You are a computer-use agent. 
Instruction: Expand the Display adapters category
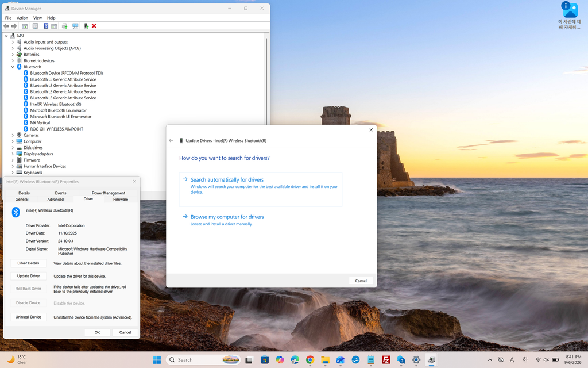tap(13, 154)
